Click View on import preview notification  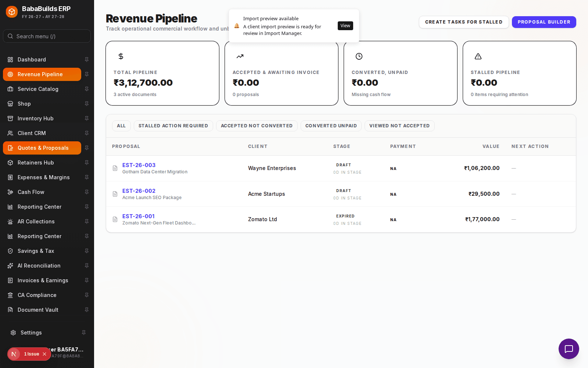coord(345,26)
